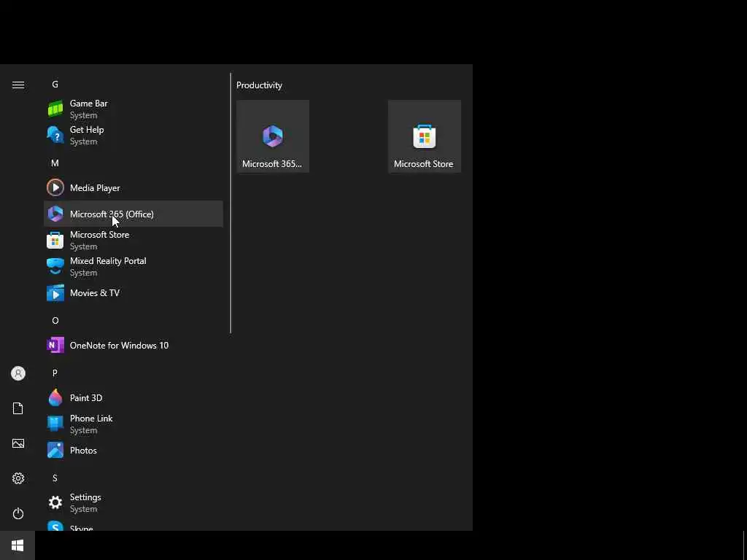Click the Get Help app icon
747x560 pixels.
pos(55,135)
